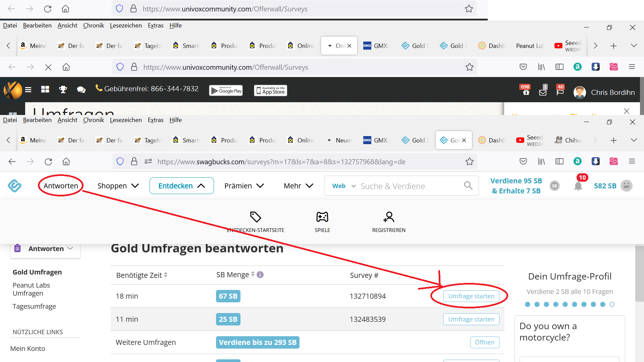Open Entdecken-Startseite tag icon
Image resolution: width=644 pixels, height=362 pixels.
click(256, 217)
